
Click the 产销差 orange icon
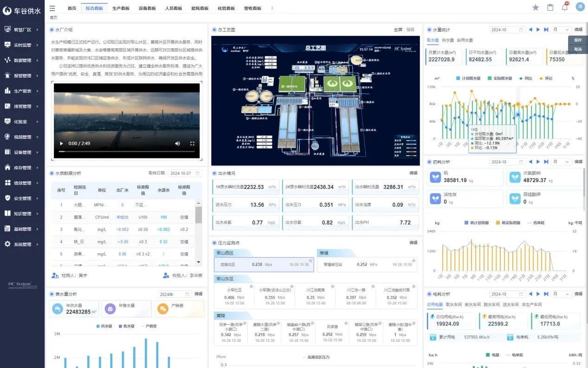(163, 309)
